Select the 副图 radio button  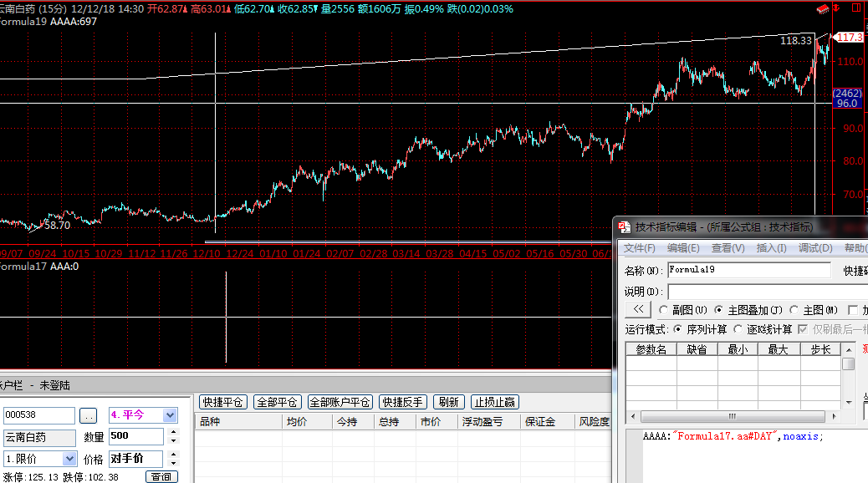664,310
